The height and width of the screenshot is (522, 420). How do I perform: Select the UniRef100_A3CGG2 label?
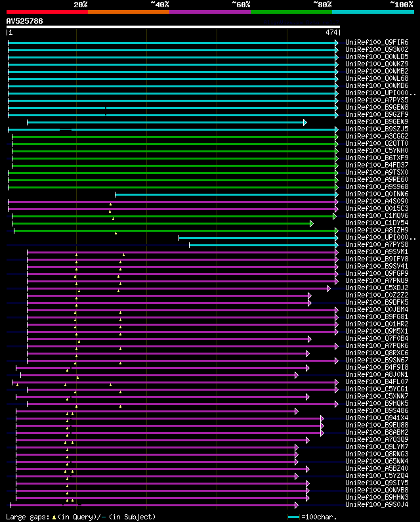[377, 136]
